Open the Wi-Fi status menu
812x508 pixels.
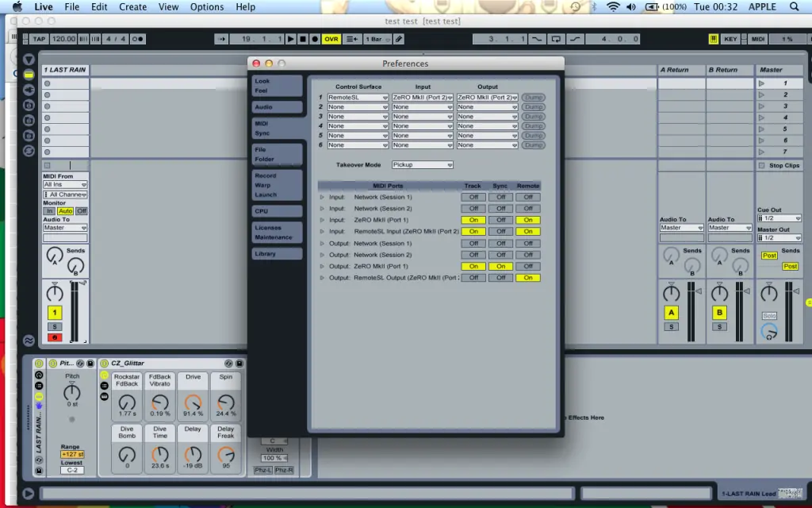point(613,6)
